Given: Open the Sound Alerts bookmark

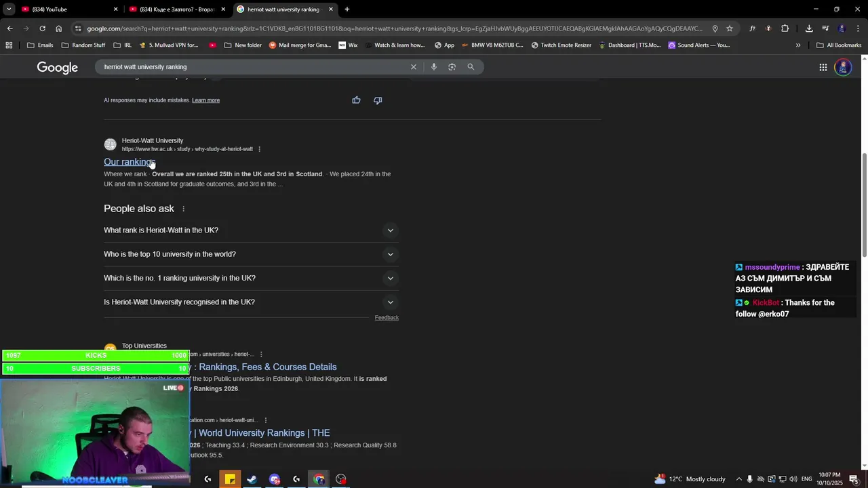Looking at the screenshot, I should click(x=699, y=45).
